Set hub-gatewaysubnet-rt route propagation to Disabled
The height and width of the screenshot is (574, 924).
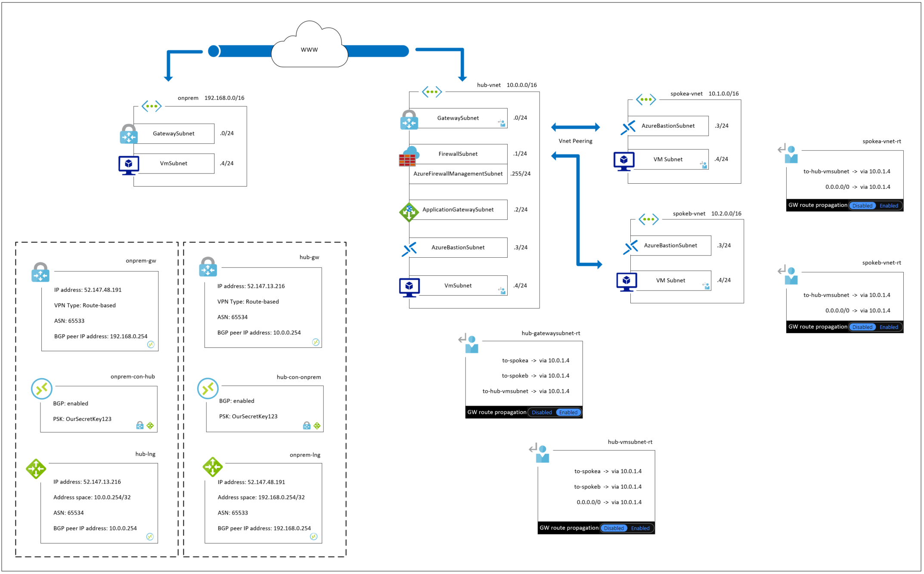pos(542,412)
